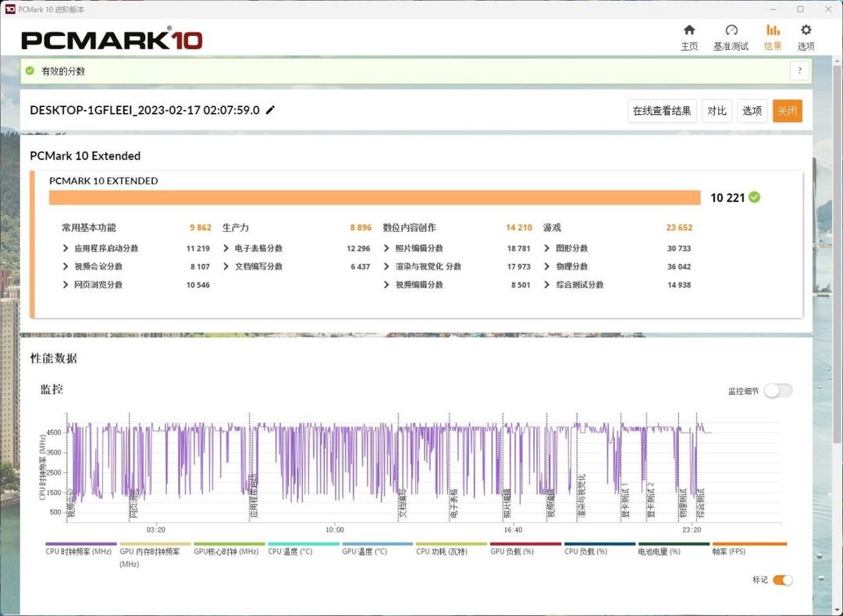Click the PCMark 10 app icon in the title bar
This screenshot has width=843, height=616.
[x=9, y=9]
